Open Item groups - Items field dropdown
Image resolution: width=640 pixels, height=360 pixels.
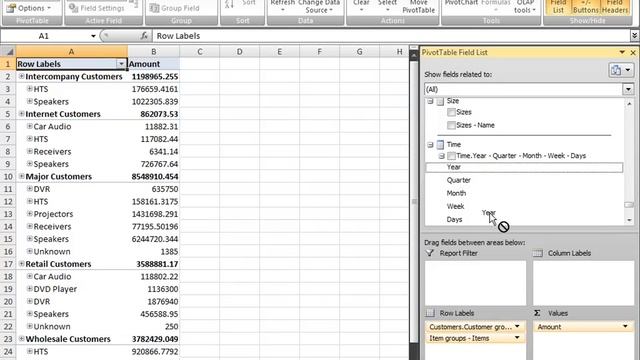click(517, 338)
